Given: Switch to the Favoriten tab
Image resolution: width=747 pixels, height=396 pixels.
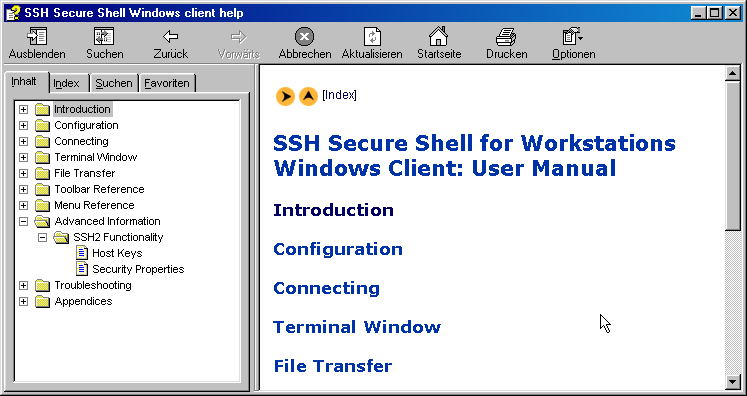Looking at the screenshot, I should [167, 83].
